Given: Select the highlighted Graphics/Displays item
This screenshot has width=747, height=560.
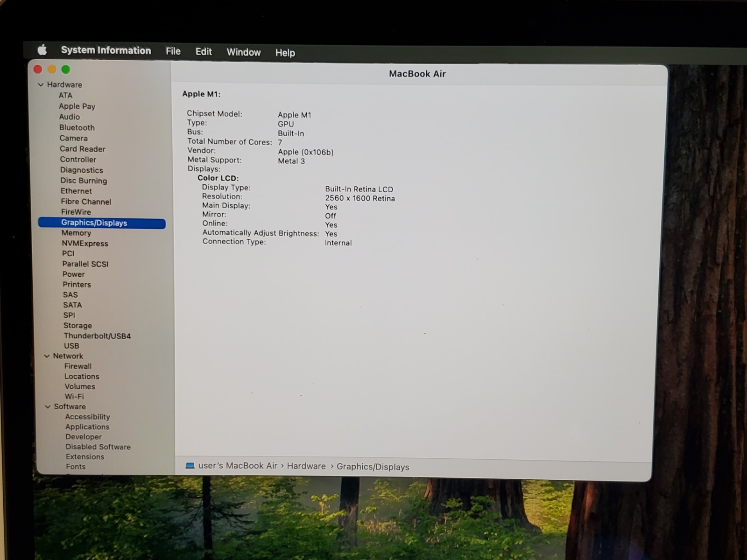Looking at the screenshot, I should (102, 223).
